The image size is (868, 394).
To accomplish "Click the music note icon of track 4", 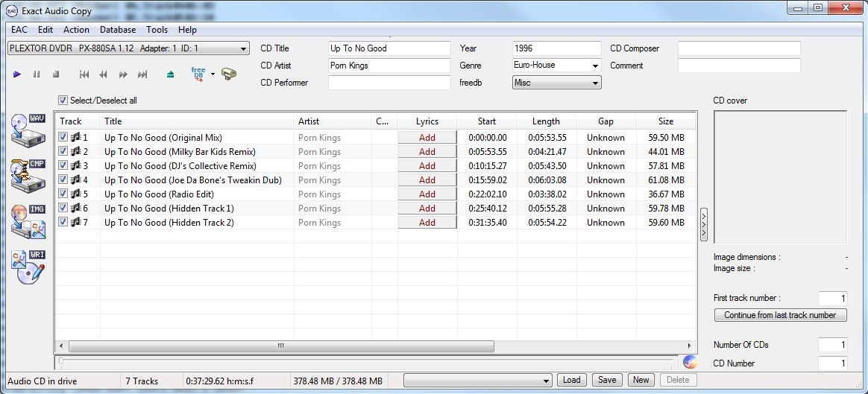I will 76,179.
